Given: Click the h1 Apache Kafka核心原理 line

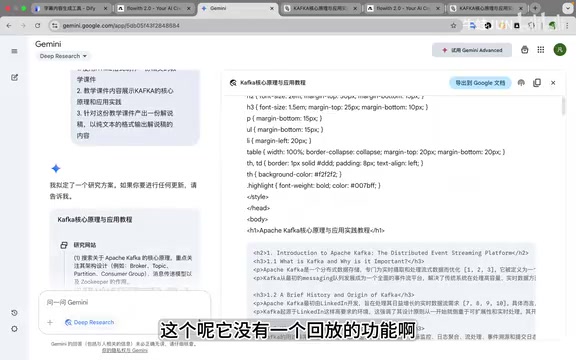Looking at the screenshot, I should click(316, 230).
